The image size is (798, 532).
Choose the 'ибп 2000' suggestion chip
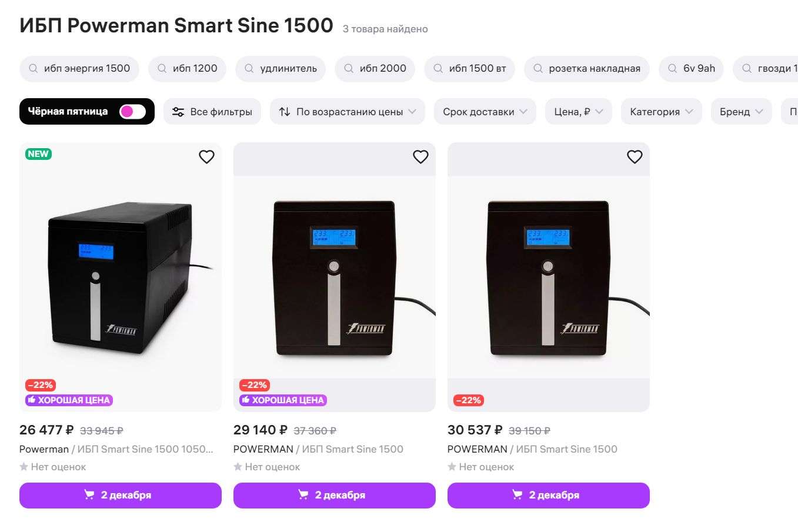tap(375, 69)
